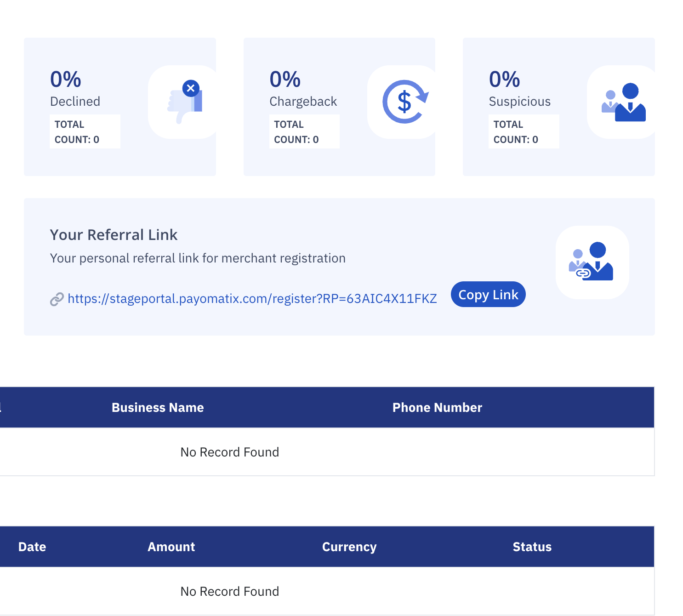Open the stageportal referral registration link
This screenshot has height=616, width=683.
[252, 299]
